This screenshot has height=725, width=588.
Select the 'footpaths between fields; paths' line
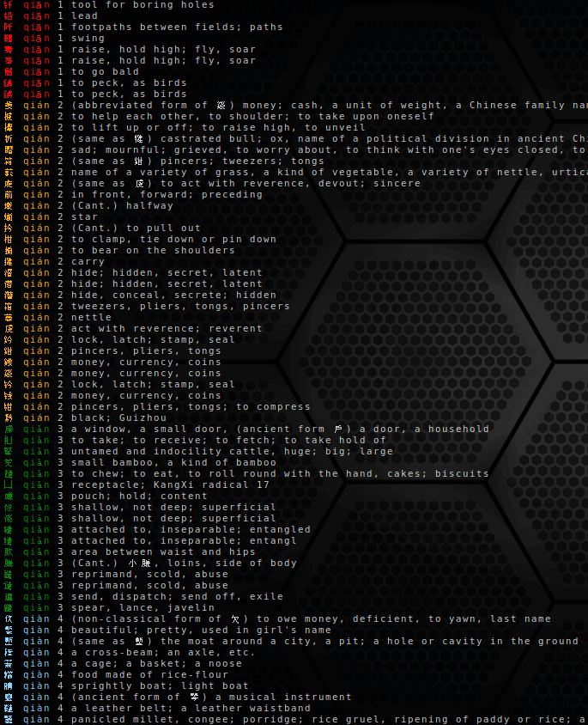click(x=177, y=27)
